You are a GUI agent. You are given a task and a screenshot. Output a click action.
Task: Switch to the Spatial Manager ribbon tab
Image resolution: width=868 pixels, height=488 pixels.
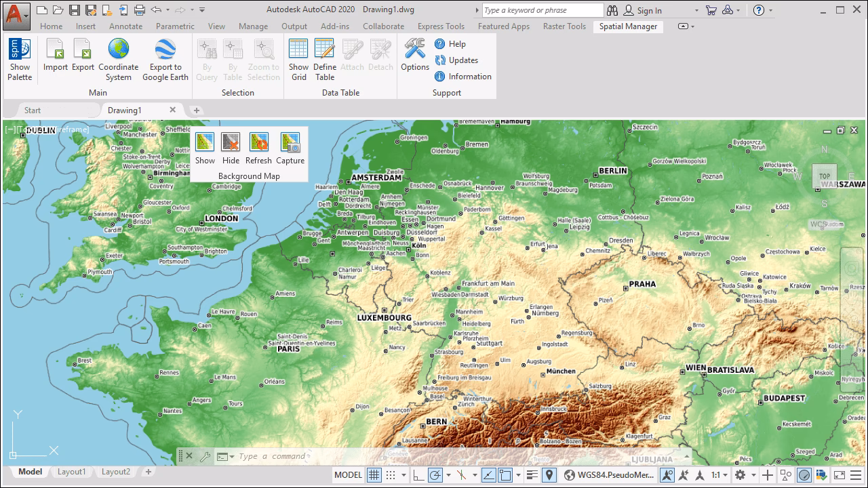[627, 26]
